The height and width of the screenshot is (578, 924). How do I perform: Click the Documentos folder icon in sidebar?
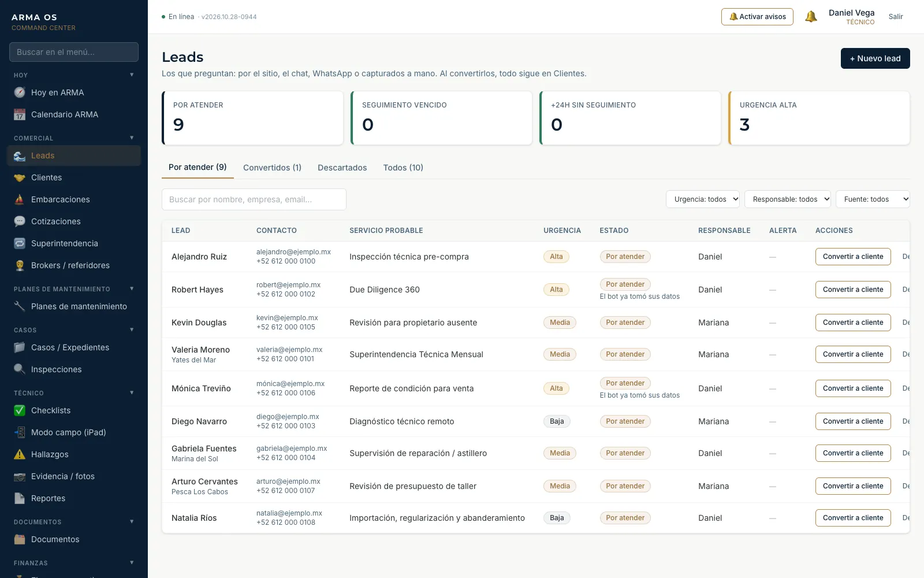(x=20, y=539)
